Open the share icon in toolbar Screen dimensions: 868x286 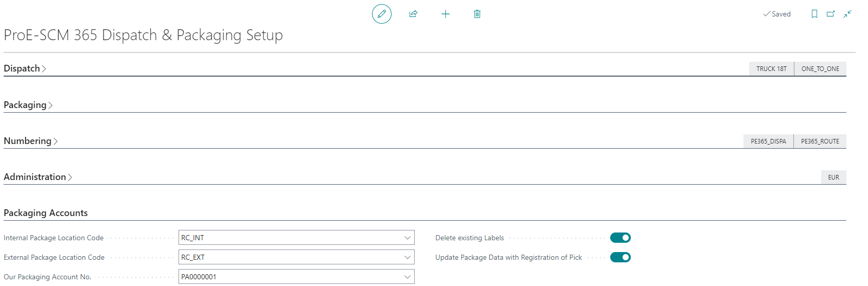coord(413,14)
